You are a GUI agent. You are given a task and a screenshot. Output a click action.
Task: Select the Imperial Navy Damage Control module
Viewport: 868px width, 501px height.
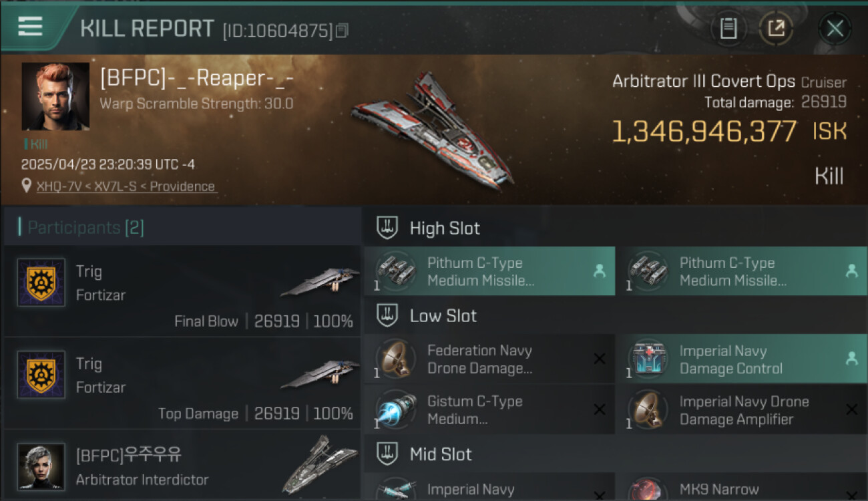tap(741, 359)
